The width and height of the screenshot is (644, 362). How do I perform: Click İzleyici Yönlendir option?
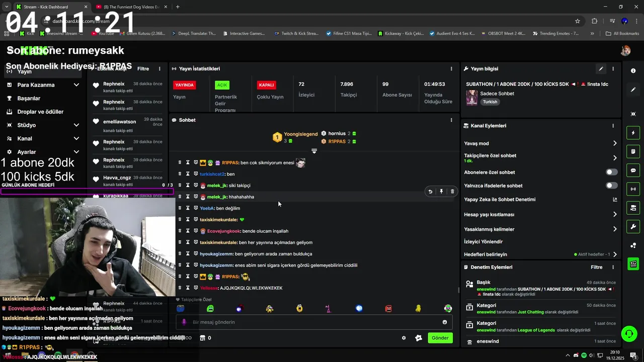[484, 242]
